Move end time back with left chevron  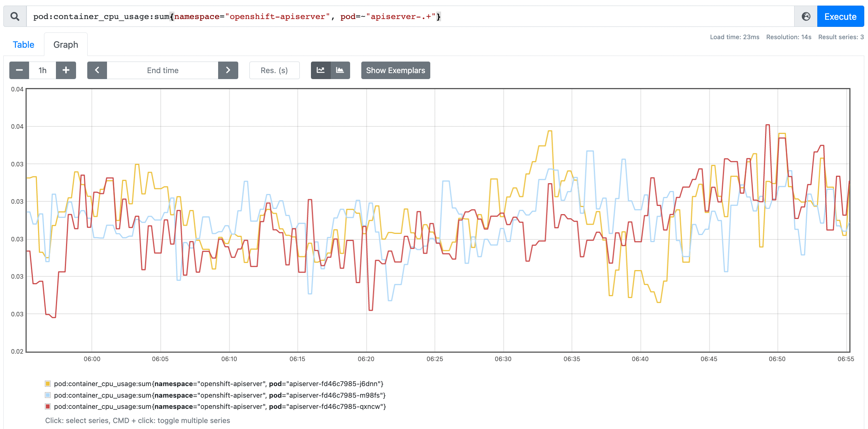click(x=97, y=70)
